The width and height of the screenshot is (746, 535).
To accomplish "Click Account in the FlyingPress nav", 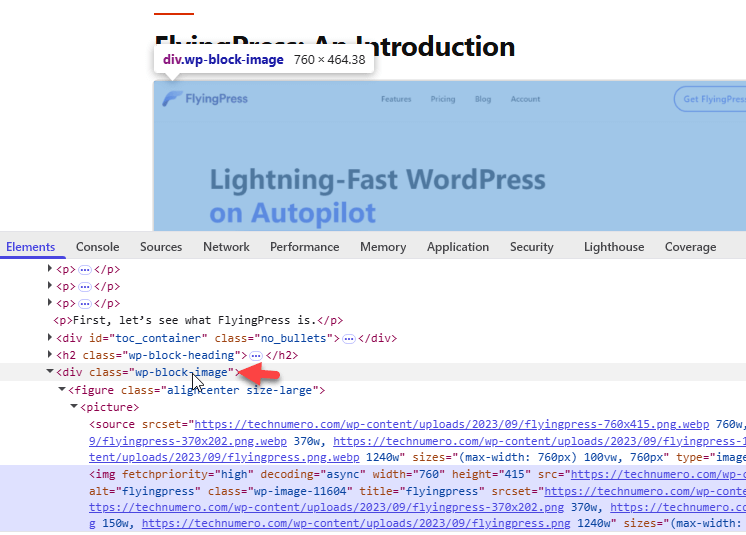I will tap(525, 99).
